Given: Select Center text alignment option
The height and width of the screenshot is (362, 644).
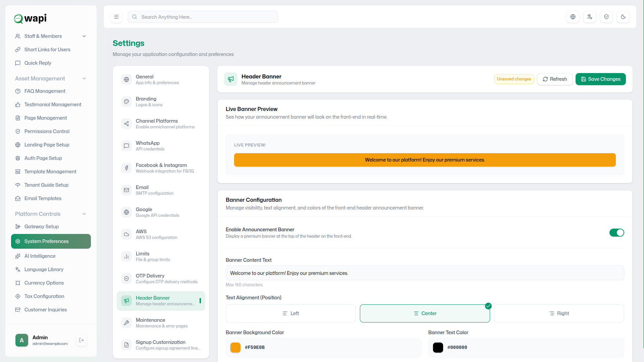Looking at the screenshot, I should tap(425, 313).
